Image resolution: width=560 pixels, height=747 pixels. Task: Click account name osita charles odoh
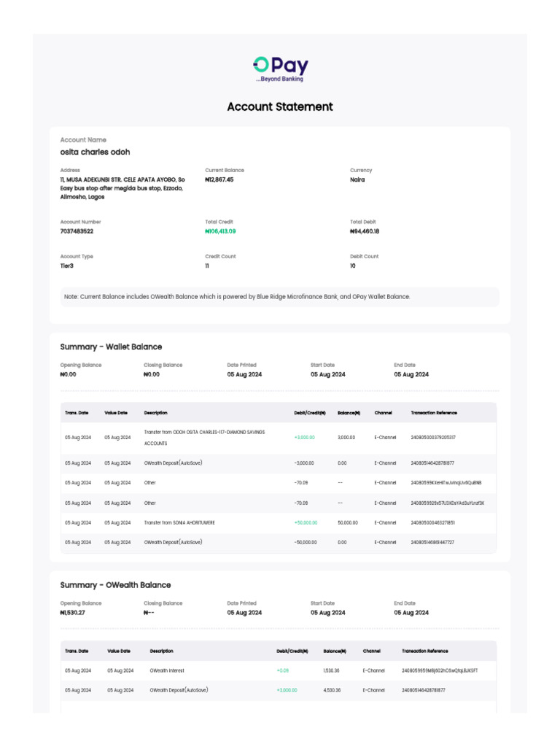95,152
